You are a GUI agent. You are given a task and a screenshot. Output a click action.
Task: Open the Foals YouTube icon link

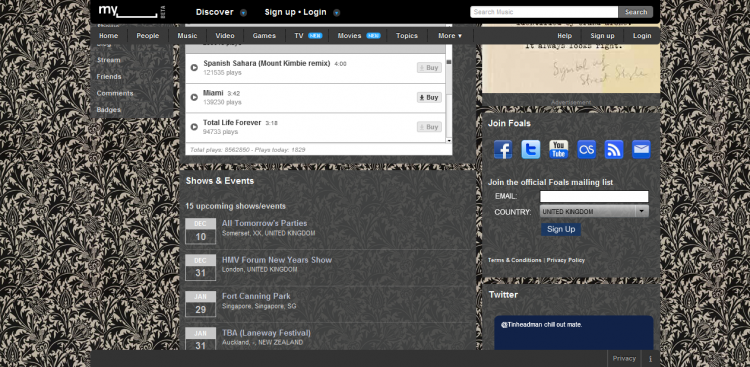(x=558, y=149)
